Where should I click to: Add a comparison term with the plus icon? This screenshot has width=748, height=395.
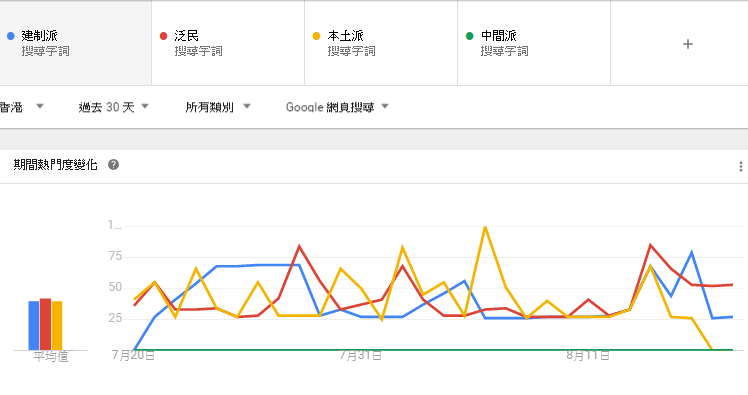click(x=687, y=44)
